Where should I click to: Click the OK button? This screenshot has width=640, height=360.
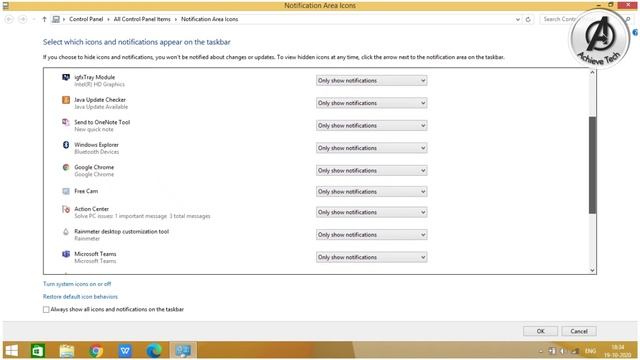coord(540,331)
